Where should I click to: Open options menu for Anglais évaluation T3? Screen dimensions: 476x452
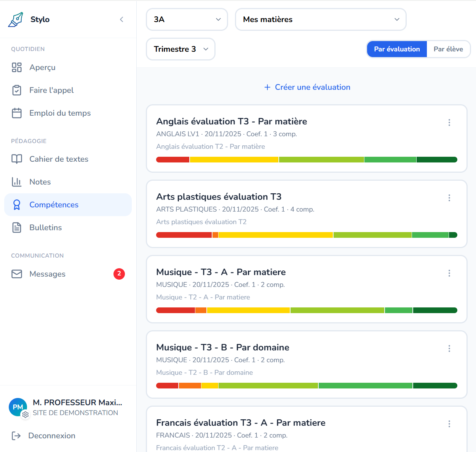(x=449, y=123)
